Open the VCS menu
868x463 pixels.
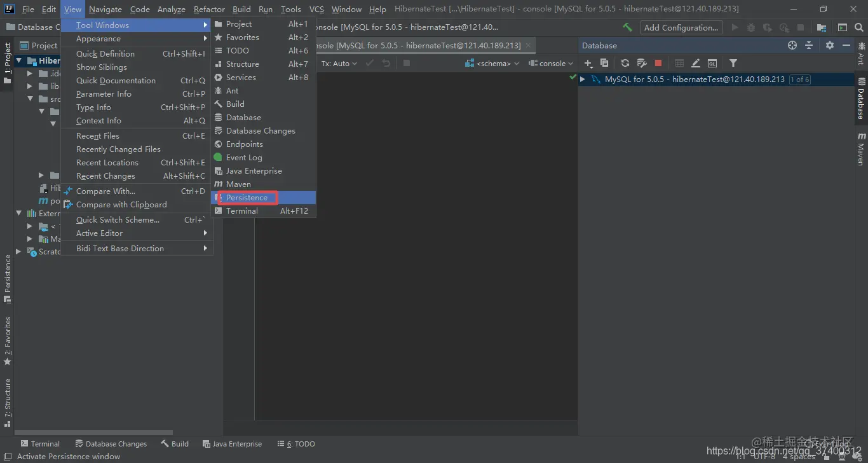click(316, 9)
